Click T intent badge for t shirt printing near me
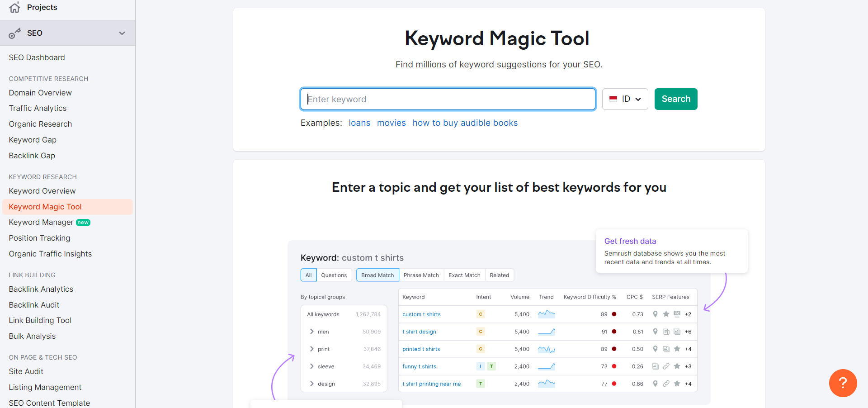The image size is (868, 408). point(481,384)
